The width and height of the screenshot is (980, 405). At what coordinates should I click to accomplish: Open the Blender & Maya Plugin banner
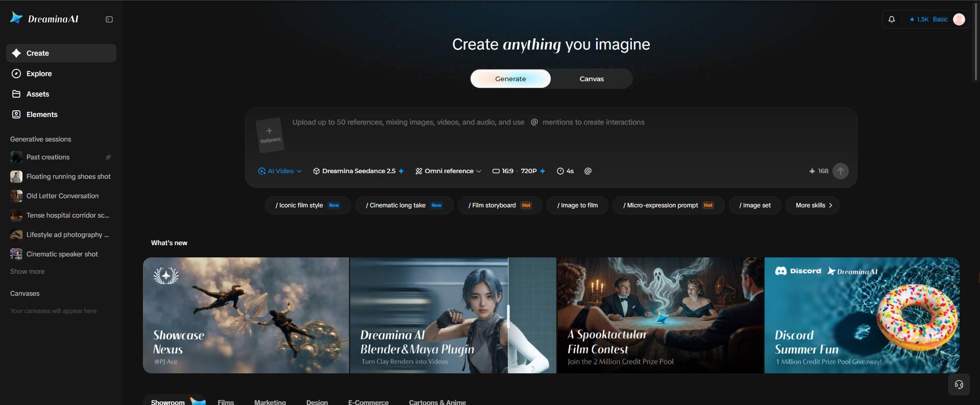coord(453,315)
